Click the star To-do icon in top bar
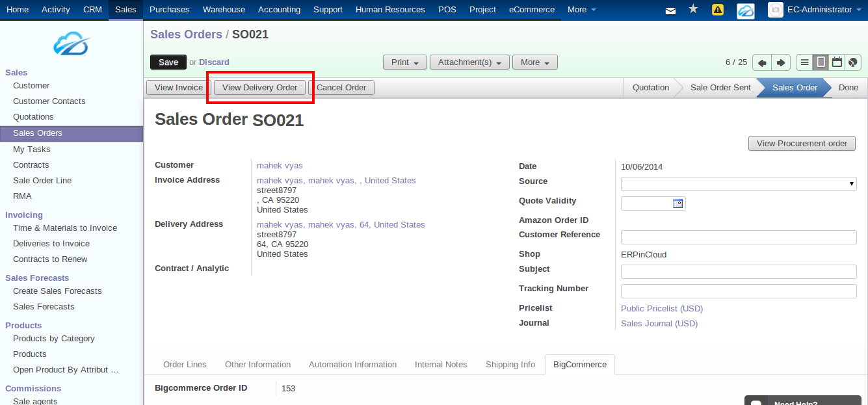868x405 pixels. coord(692,9)
